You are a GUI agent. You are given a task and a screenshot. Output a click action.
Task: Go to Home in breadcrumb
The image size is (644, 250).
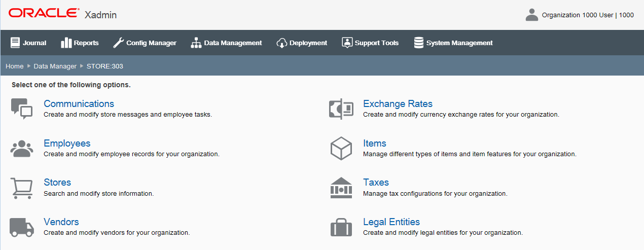tap(15, 66)
